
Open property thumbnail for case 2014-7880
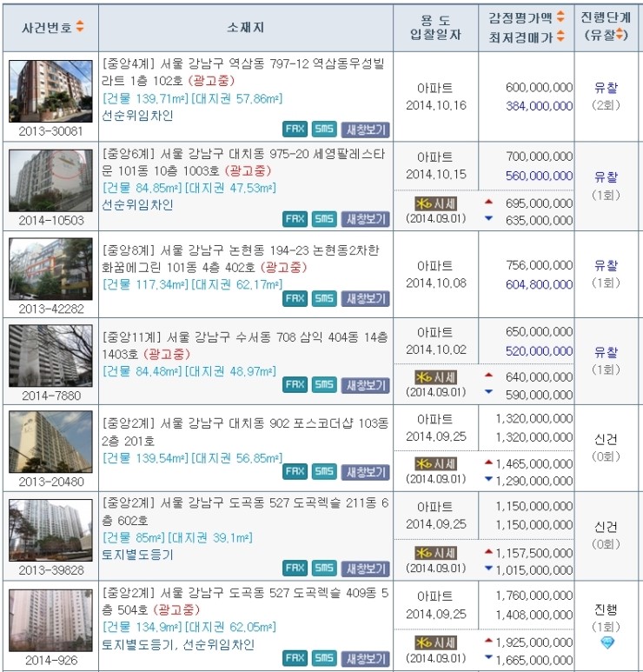coord(50,356)
